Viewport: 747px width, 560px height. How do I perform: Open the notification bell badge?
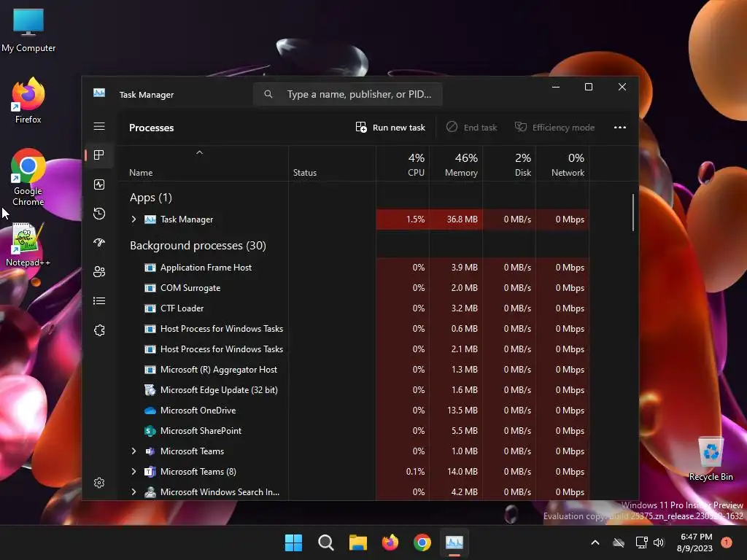point(727,542)
